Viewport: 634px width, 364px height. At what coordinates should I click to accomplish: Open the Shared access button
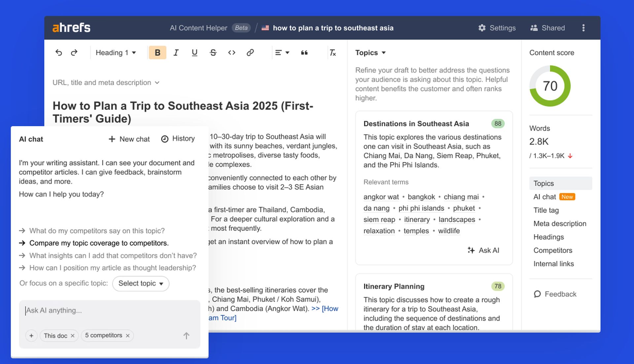(x=547, y=28)
